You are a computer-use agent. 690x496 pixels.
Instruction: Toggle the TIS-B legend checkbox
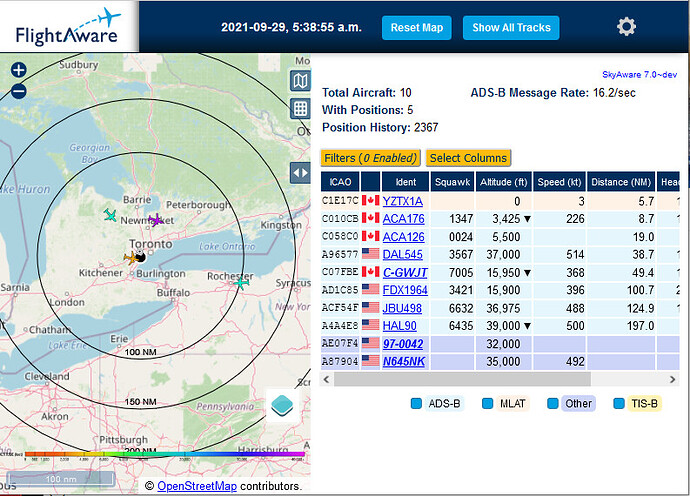[619, 404]
